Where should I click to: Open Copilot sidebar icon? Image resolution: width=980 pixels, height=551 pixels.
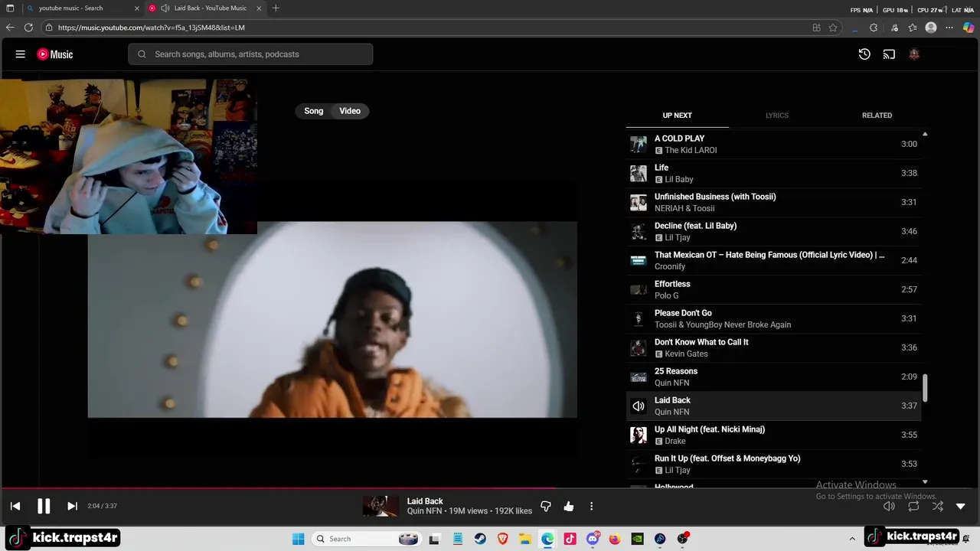click(969, 28)
